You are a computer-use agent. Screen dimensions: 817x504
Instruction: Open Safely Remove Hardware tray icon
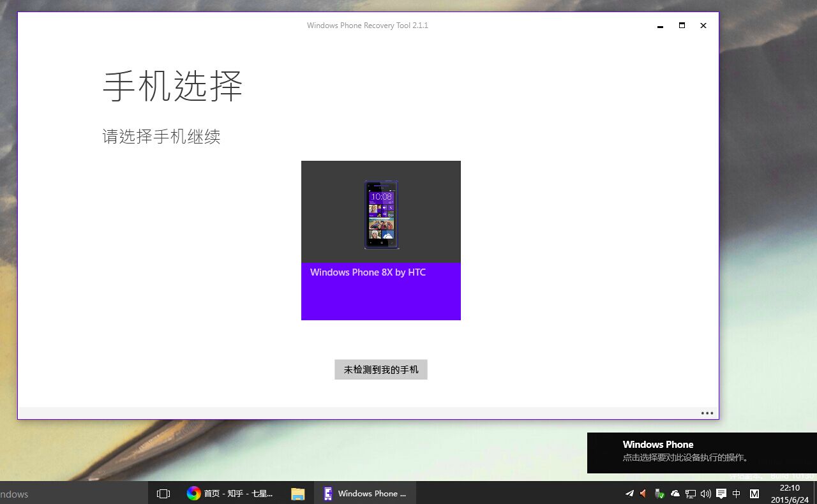click(659, 493)
